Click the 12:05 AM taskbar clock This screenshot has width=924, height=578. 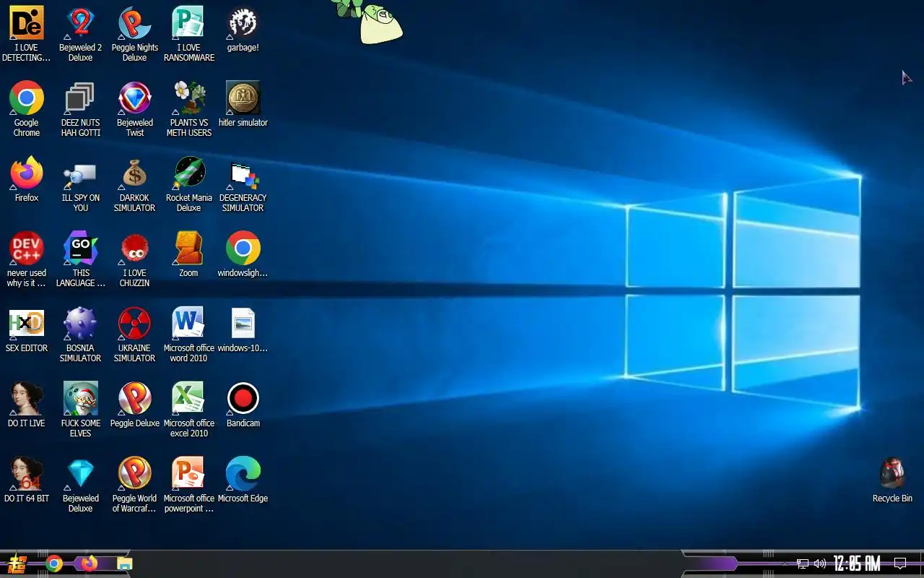[x=857, y=564]
